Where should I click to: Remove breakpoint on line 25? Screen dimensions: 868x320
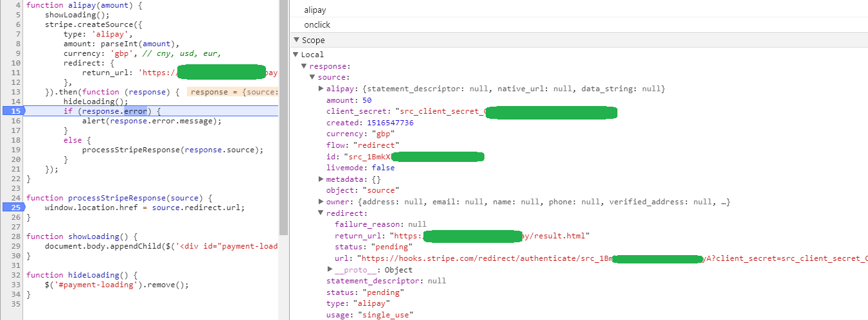coord(12,208)
